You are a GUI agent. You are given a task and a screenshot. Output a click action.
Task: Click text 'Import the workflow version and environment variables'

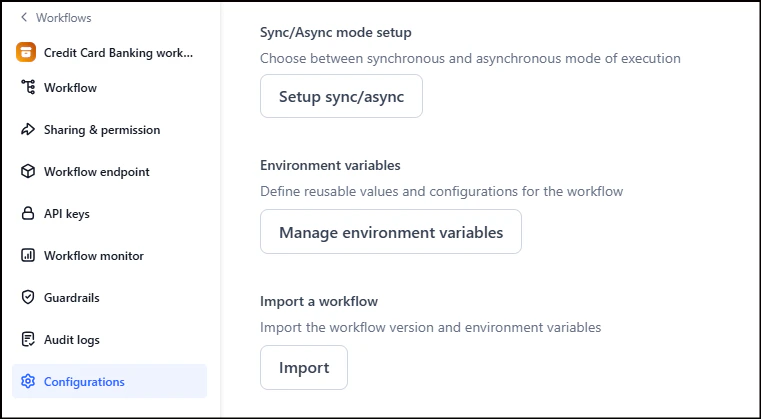[430, 327]
